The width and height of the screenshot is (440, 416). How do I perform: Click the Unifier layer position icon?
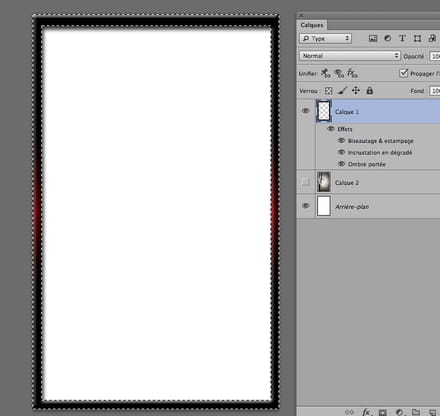(x=325, y=73)
